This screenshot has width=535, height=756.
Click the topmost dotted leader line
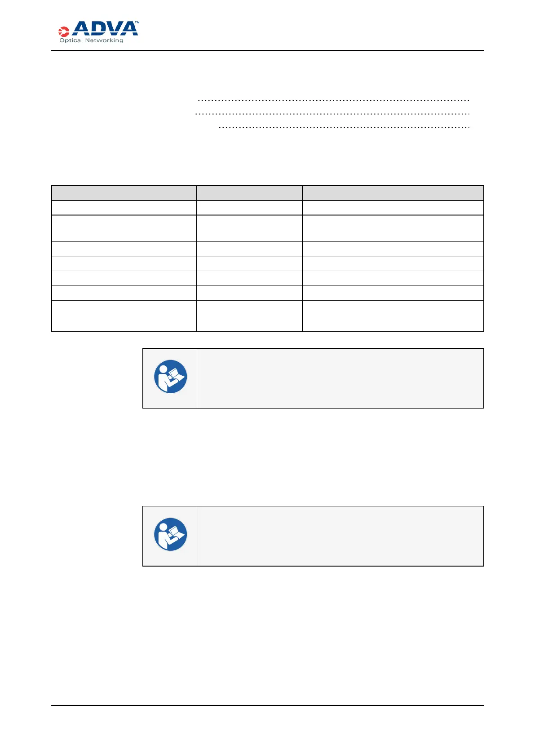point(333,100)
